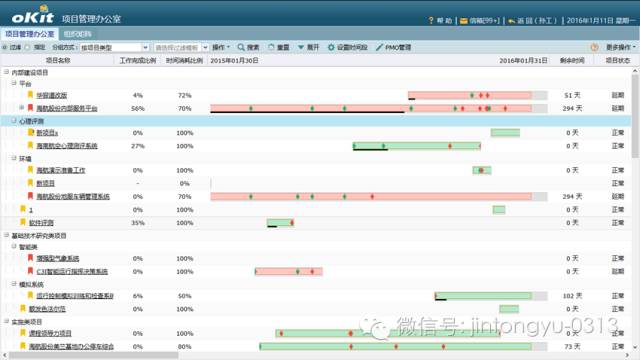640x360 pixels.
Task: Collapse the 模拟系统 subgroup
Action: coord(14,284)
